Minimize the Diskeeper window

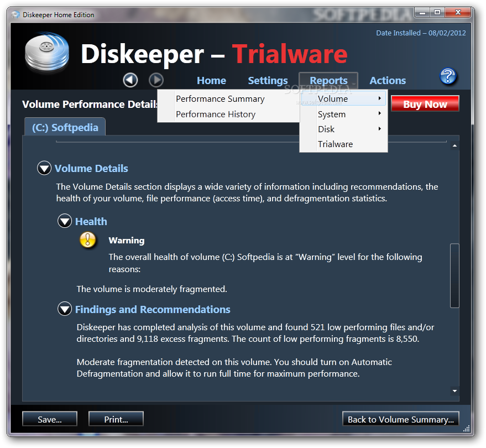(x=422, y=13)
